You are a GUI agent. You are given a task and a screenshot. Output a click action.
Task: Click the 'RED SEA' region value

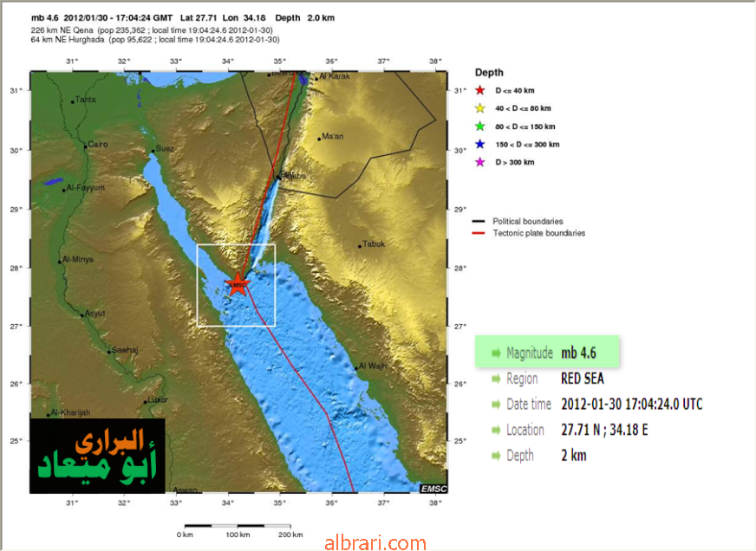pyautogui.click(x=583, y=379)
